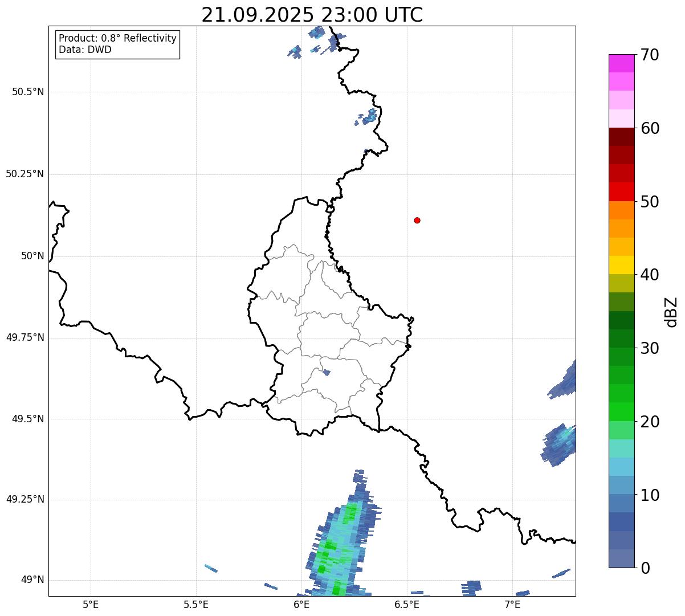
Task: Click the small radar echo inside Luxembourg
Action: [326, 373]
